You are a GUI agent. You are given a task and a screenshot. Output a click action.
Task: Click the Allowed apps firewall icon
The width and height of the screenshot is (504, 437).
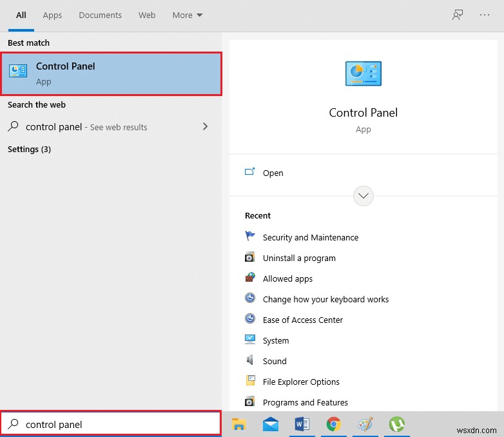[x=250, y=277]
